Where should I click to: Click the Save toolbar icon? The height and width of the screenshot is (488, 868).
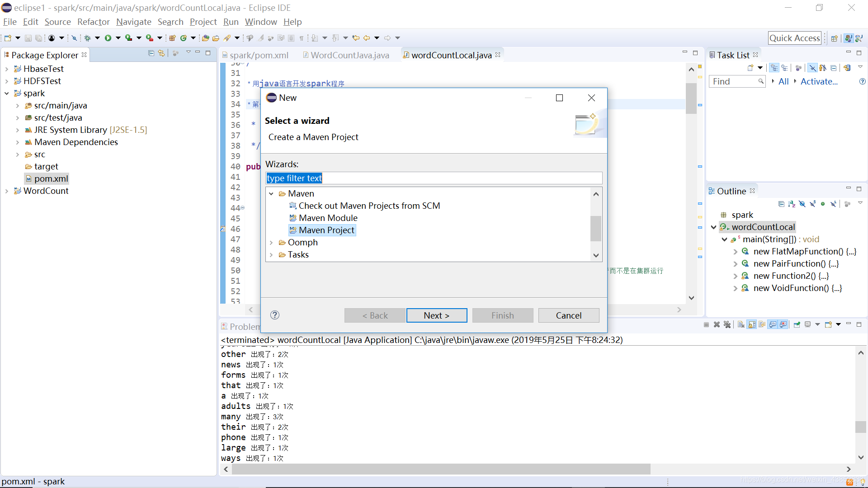tap(28, 38)
